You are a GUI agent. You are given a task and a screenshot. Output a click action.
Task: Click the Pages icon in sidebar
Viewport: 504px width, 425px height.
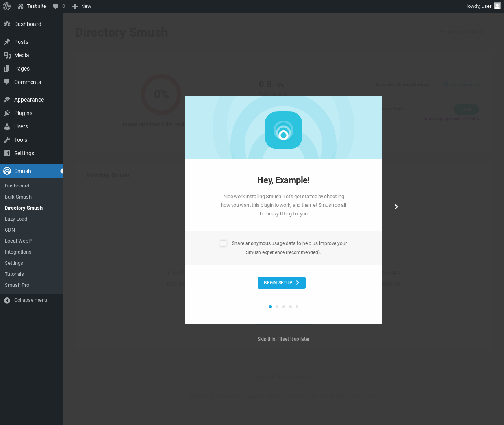click(x=7, y=69)
